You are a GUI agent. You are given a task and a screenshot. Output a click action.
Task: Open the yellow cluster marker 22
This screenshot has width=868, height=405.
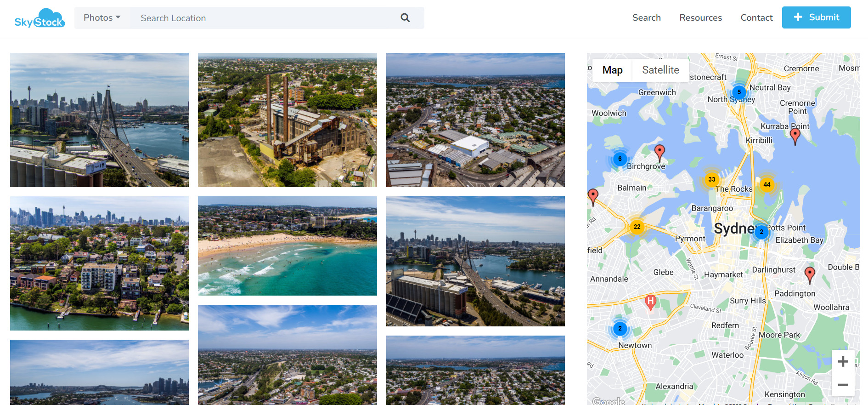pyautogui.click(x=637, y=227)
